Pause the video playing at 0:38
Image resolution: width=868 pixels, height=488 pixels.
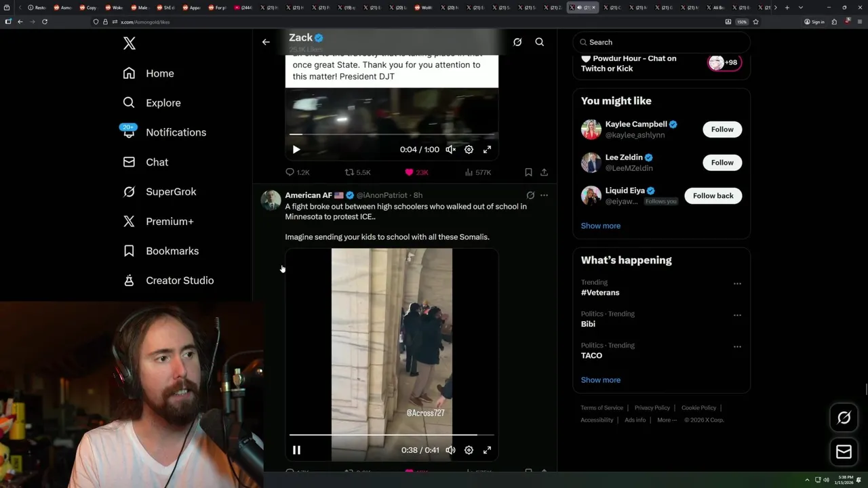296,450
